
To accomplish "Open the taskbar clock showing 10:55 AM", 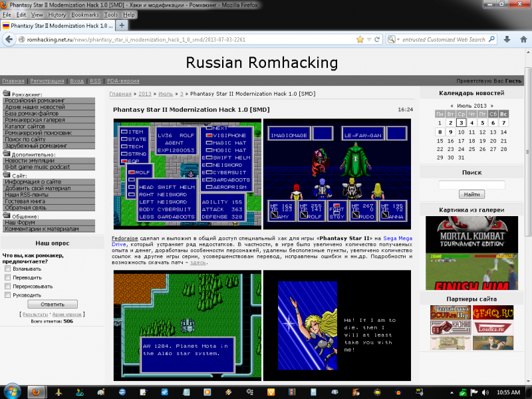I will tap(508, 392).
